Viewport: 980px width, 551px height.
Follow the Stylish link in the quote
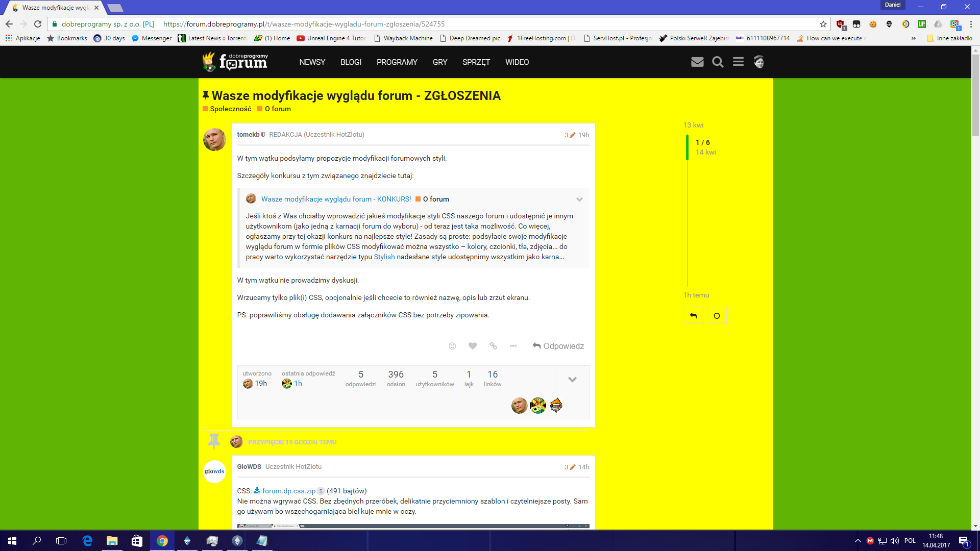(384, 257)
